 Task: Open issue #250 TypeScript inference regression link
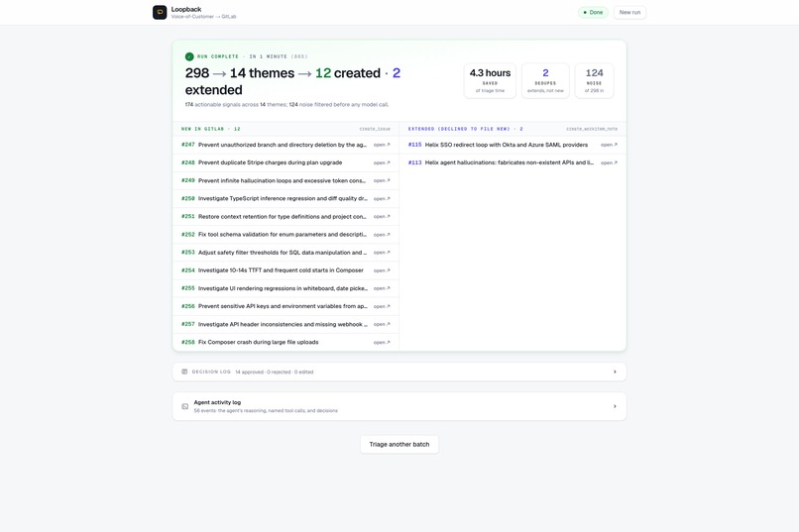click(382, 198)
